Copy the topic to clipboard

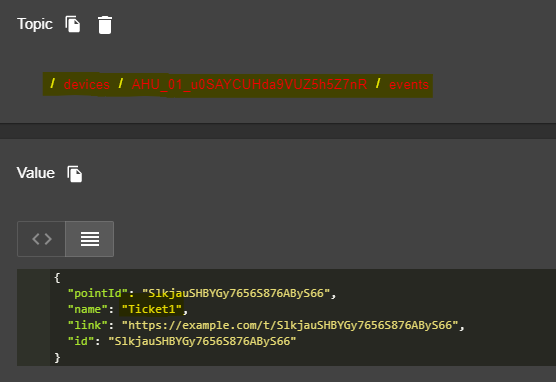click(x=73, y=24)
